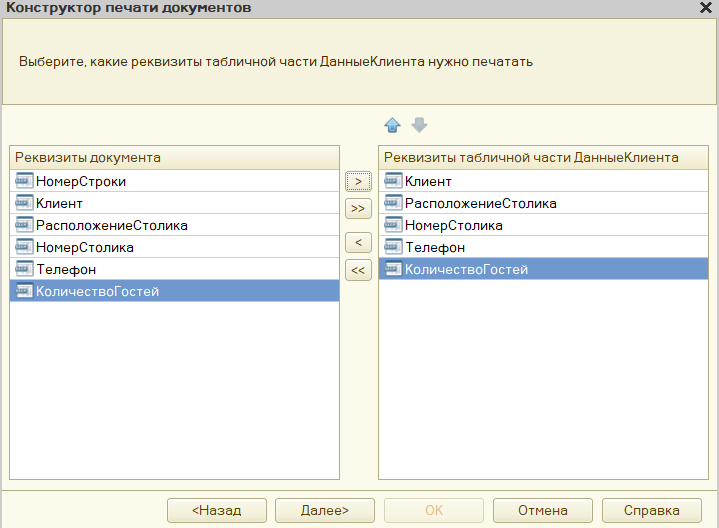
Task: Click the icon beside Клиент in left list
Action: pos(24,204)
